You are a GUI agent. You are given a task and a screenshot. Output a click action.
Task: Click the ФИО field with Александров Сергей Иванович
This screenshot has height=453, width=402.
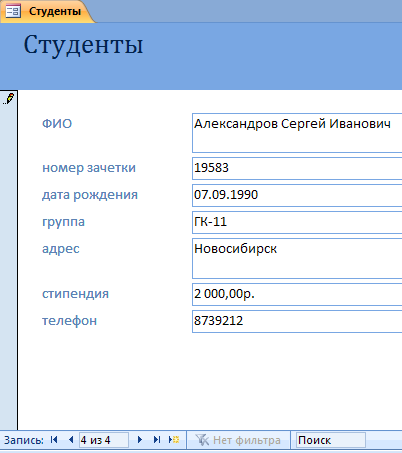[x=297, y=133]
